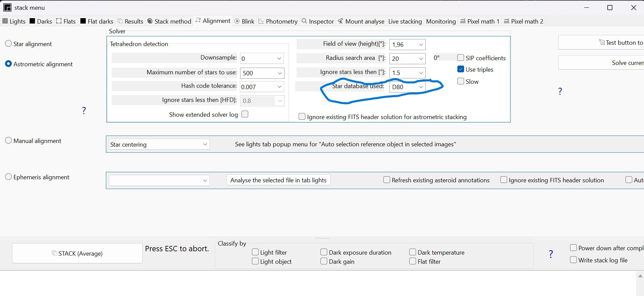Image resolution: width=644 pixels, height=296 pixels.
Task: Enable the Light object classify checkbox
Action: tap(255, 261)
